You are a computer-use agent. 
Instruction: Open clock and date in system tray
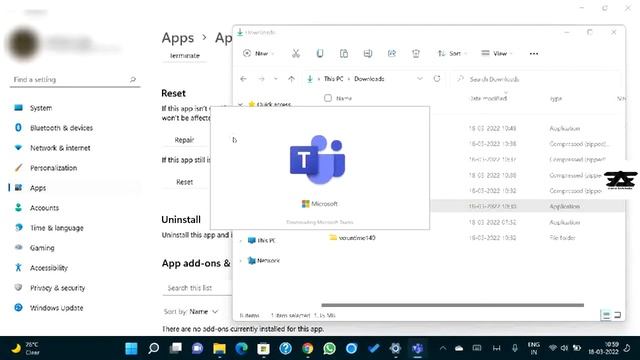[603, 348]
